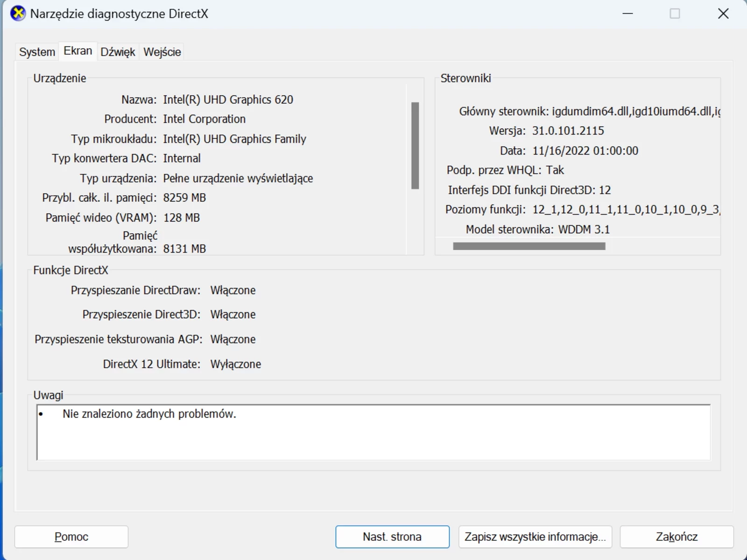Click driver date 11/16/2022 01:00:00
This screenshot has height=560, width=747.
585,151
